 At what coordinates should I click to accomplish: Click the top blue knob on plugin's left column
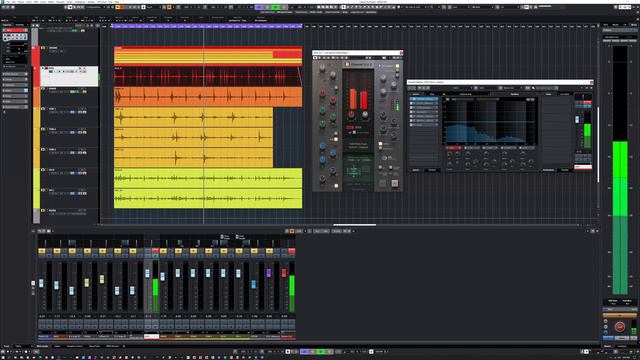(x=322, y=146)
